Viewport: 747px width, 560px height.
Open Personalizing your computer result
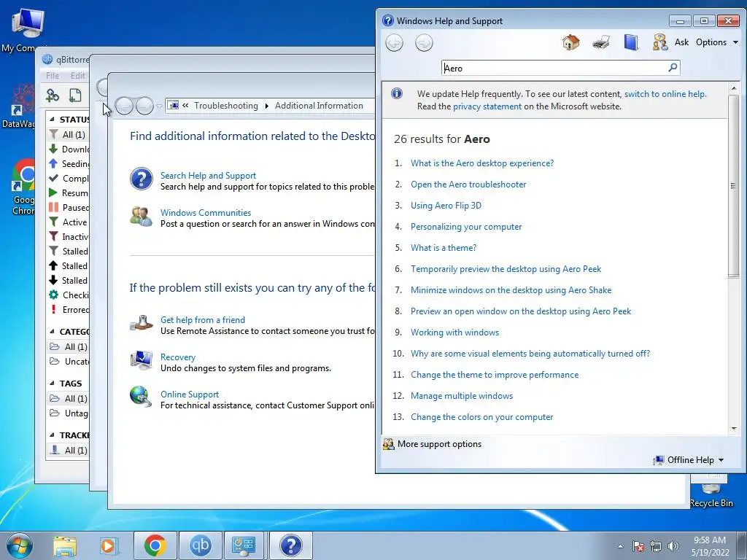(466, 227)
